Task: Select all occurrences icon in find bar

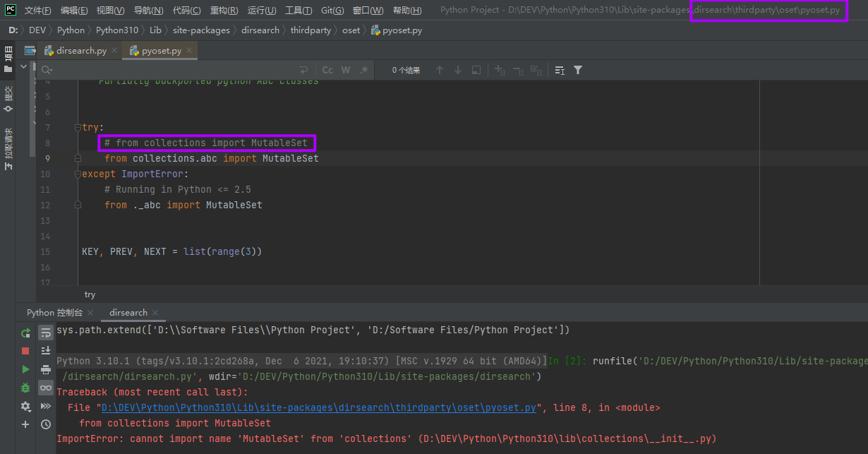Action: pos(536,70)
